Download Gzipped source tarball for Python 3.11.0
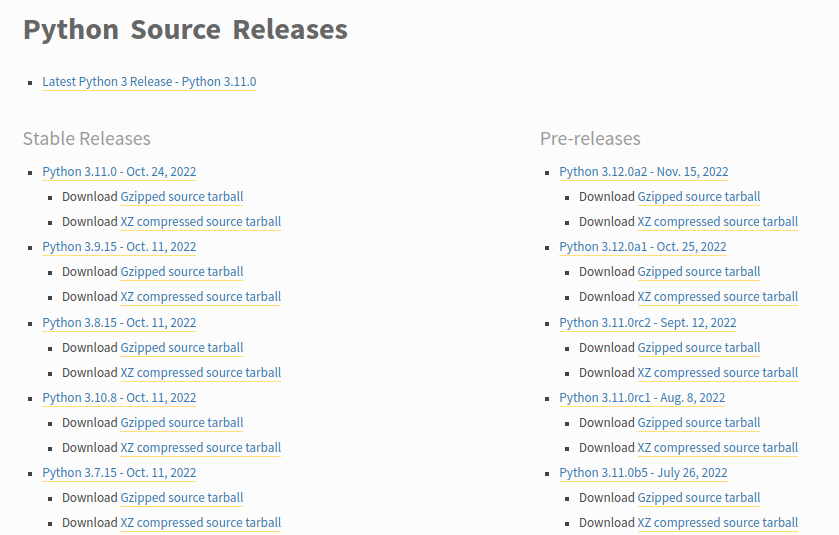This screenshot has height=535, width=839. (182, 197)
